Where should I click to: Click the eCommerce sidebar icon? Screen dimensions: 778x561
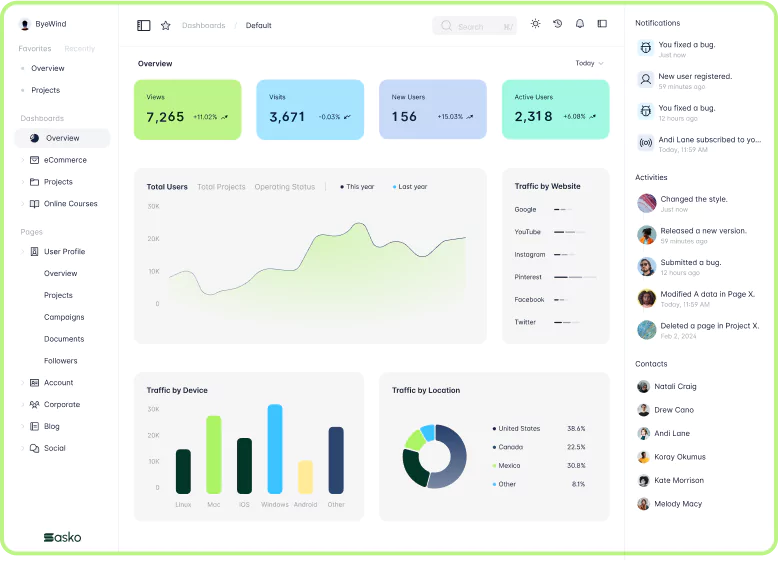[x=35, y=160]
